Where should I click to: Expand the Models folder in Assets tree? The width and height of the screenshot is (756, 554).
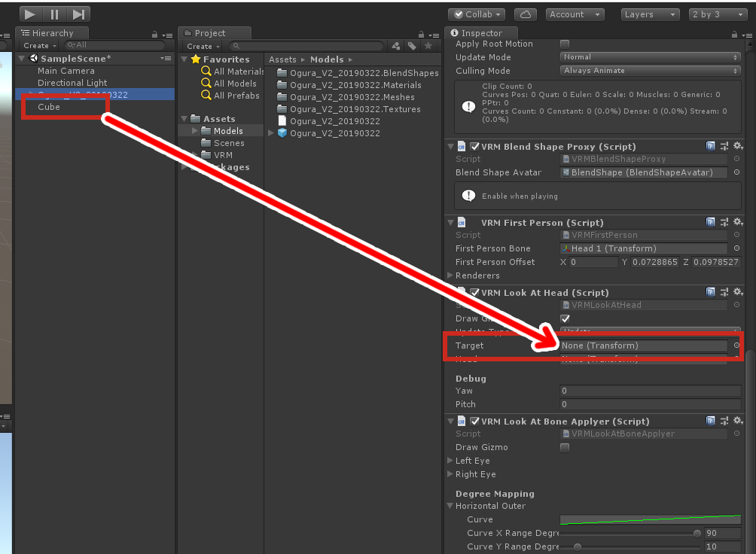[x=194, y=131]
